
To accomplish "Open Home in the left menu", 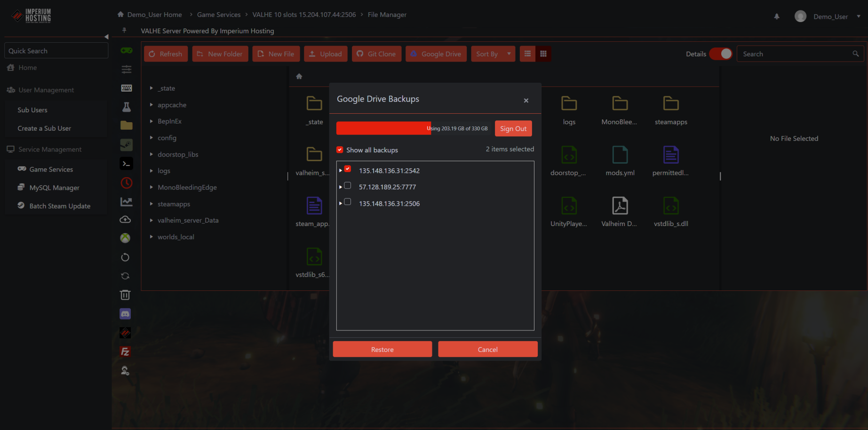I will pos(28,68).
